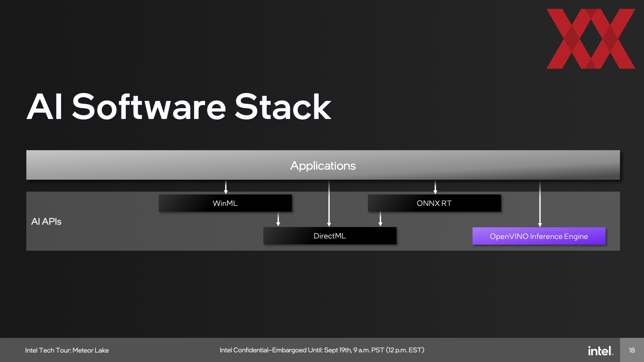Click the Applications bar
The image size is (644, 362).
(323, 165)
